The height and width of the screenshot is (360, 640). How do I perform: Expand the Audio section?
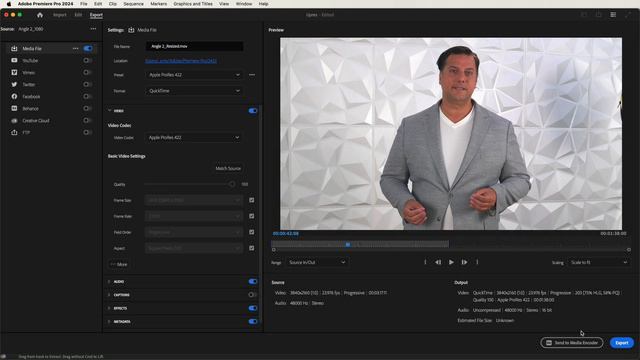pos(109,282)
